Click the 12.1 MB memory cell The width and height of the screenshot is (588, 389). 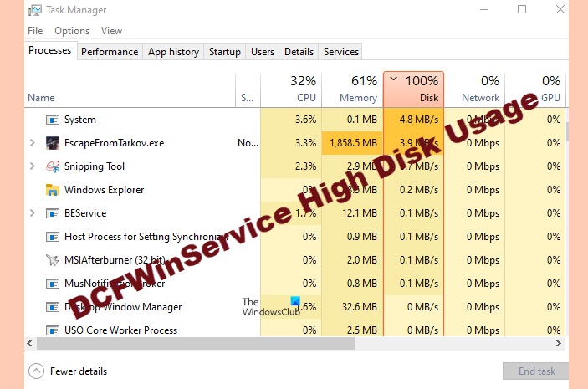pyautogui.click(x=352, y=213)
